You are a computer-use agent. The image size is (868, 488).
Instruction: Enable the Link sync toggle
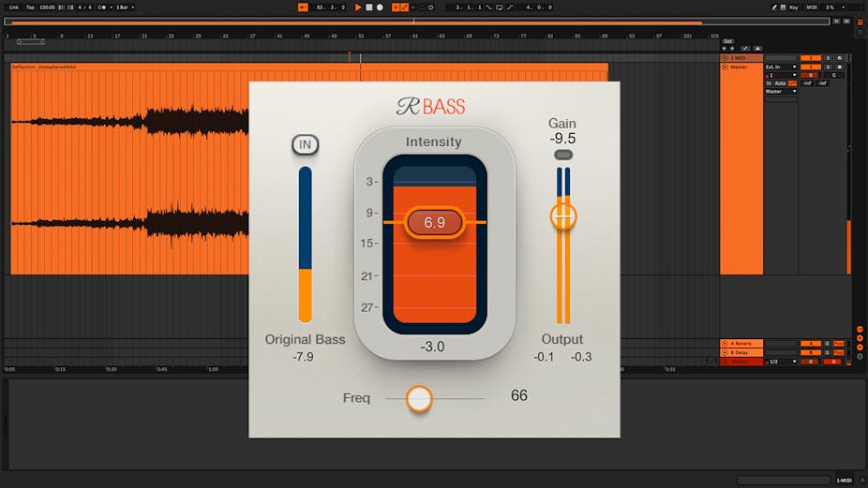pos(11,7)
